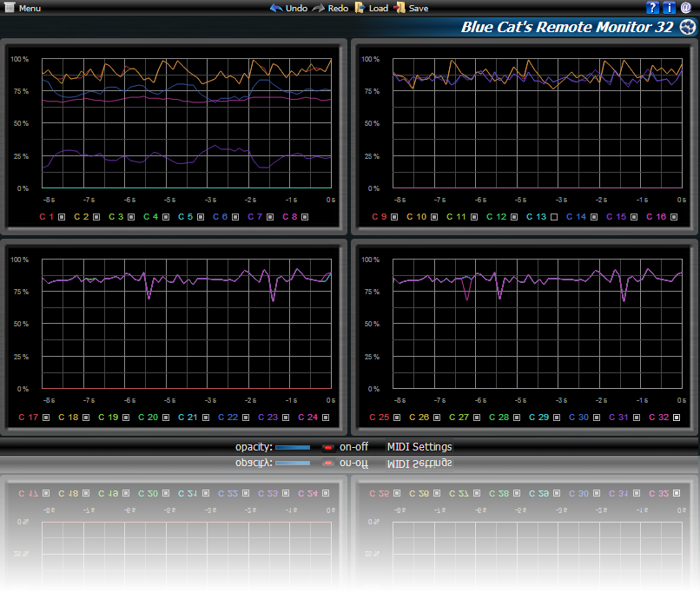Toggle curve C 21 checkbox
700x592 pixels.
[x=206, y=418]
